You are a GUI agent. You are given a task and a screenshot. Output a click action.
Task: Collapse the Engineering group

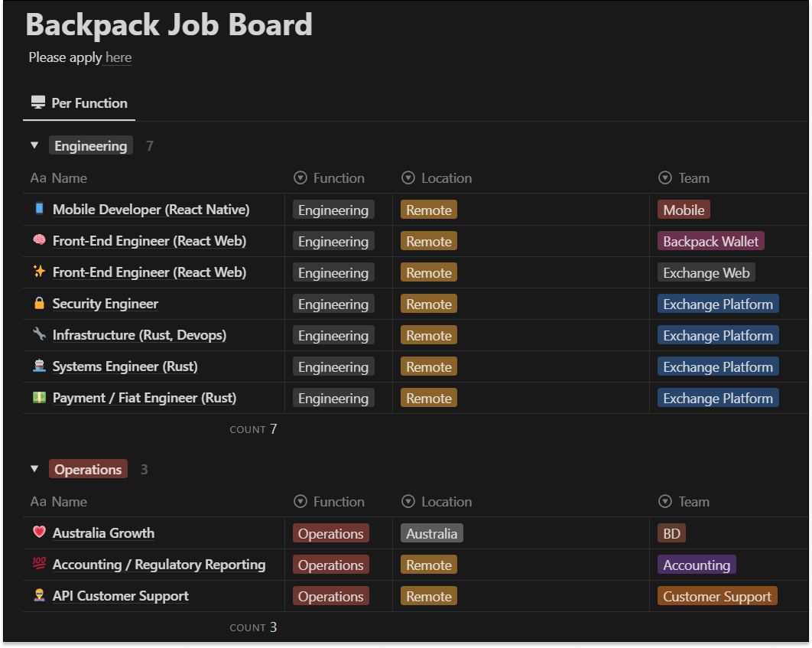point(34,145)
